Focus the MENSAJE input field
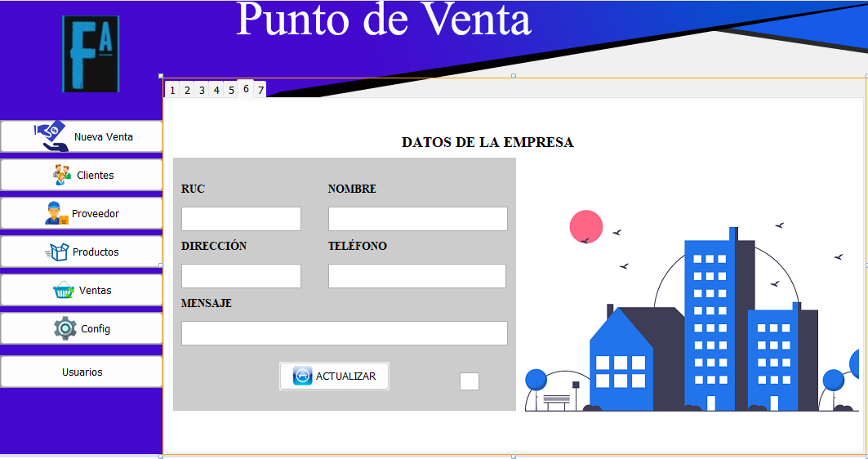 coord(345,333)
